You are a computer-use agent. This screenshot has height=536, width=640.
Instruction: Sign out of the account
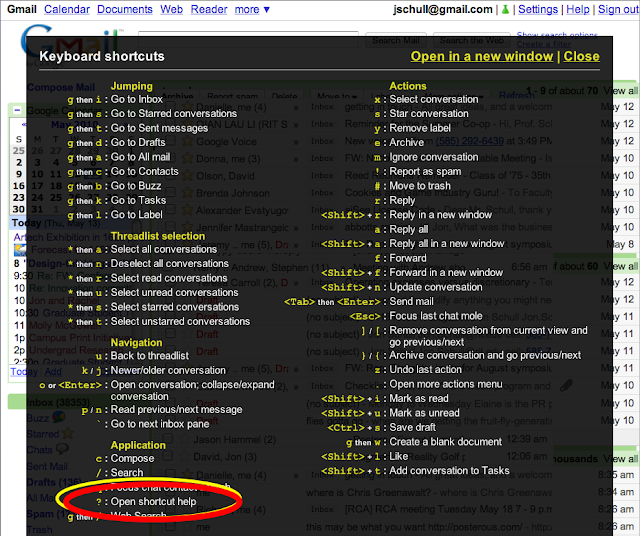(618, 9)
